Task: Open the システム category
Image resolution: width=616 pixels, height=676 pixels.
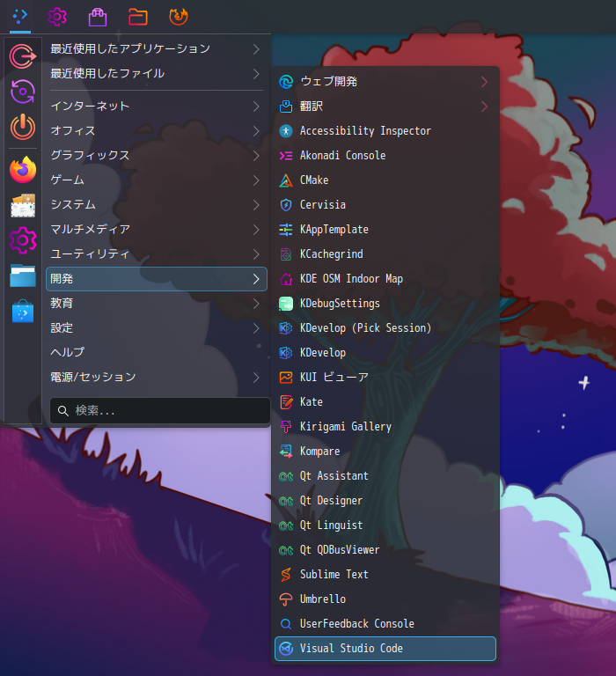Action: click(x=157, y=205)
